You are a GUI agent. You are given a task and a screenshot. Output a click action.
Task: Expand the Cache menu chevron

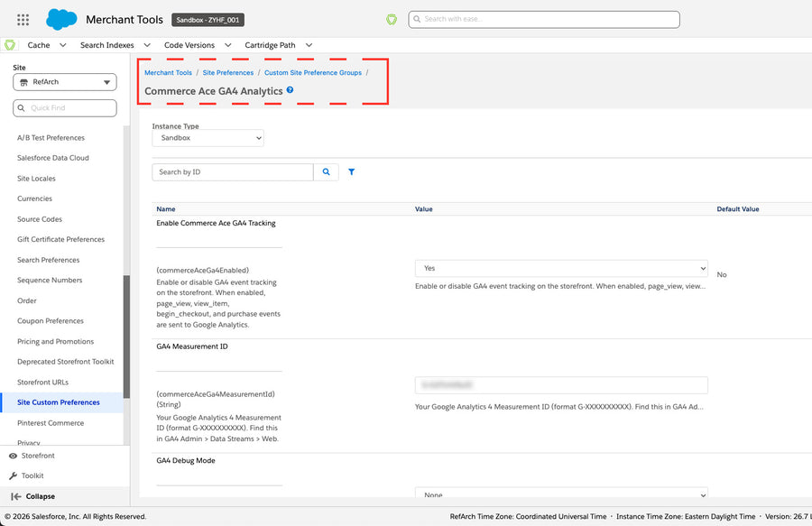(62, 45)
